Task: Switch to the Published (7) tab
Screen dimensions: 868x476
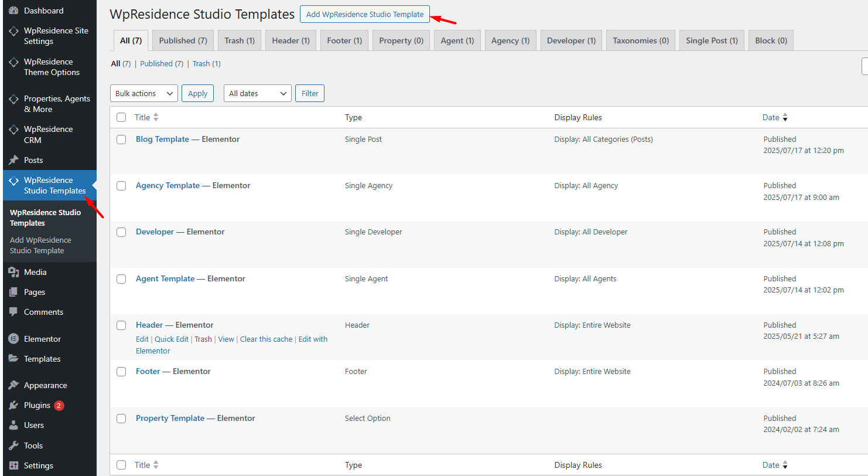Action: [183, 40]
